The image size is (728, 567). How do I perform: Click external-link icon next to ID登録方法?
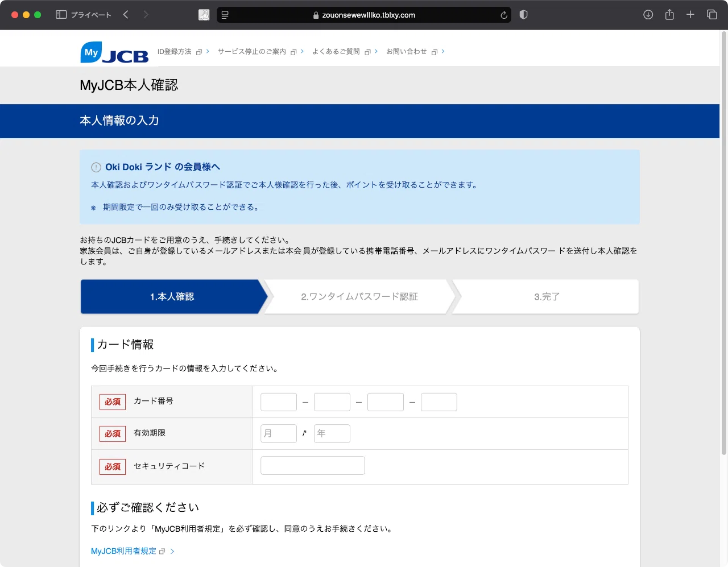pos(199,52)
